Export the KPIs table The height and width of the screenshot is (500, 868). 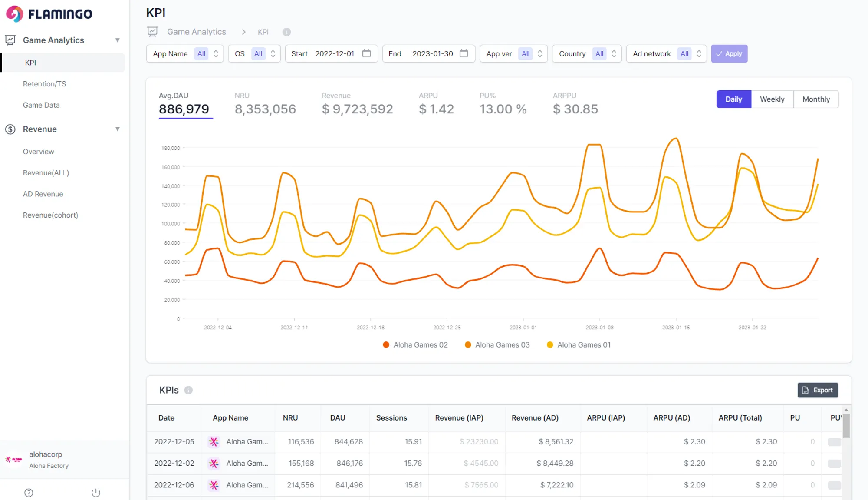(818, 390)
